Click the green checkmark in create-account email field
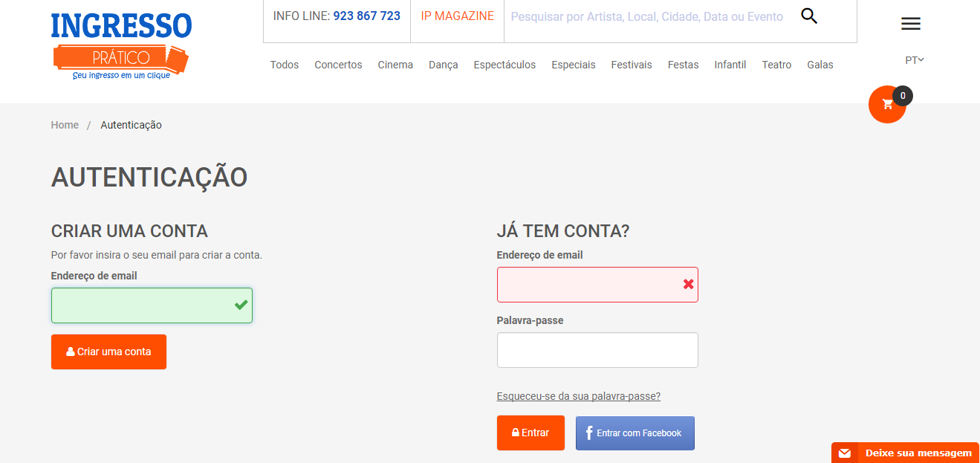Screen dimensions: 980x463 click(x=241, y=305)
